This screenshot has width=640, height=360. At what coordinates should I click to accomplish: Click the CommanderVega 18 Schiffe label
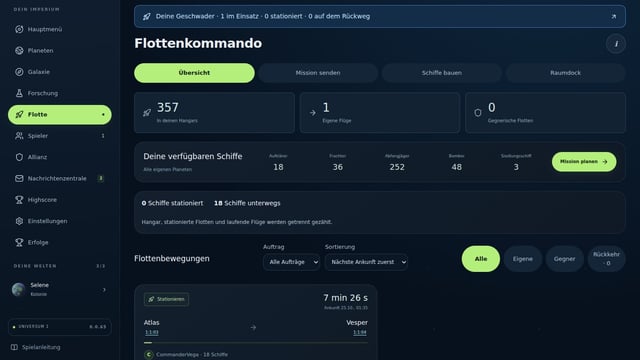(x=192, y=355)
